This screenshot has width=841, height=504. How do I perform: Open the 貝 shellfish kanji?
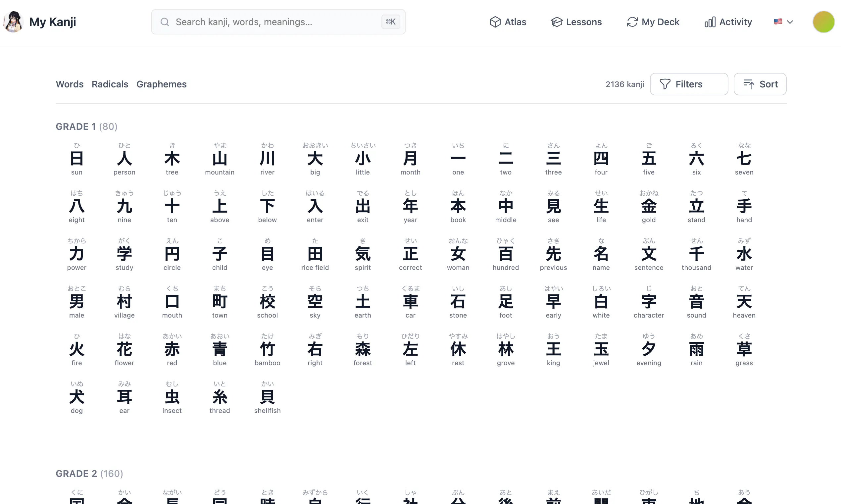(x=268, y=397)
